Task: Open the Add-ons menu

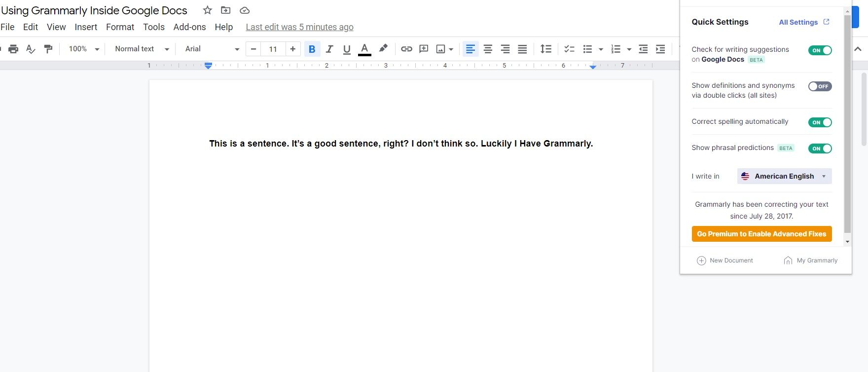Action: [189, 27]
